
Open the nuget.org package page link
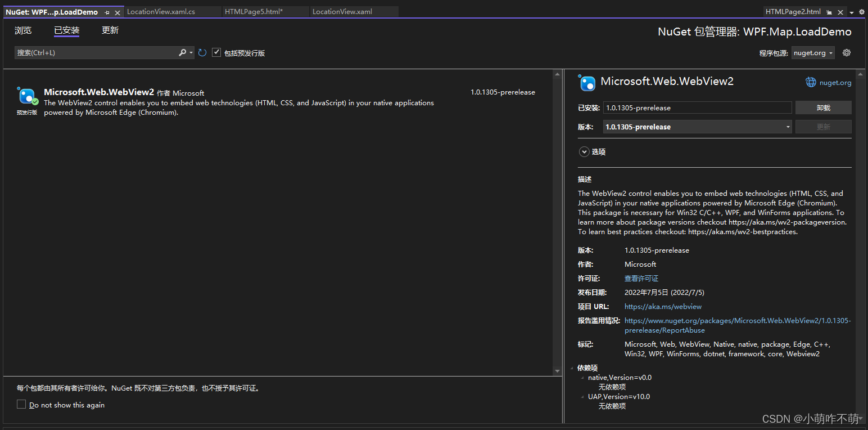pyautogui.click(x=835, y=83)
